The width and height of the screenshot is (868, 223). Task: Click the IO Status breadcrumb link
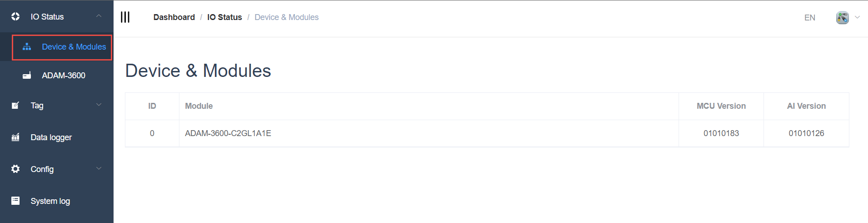coord(224,17)
